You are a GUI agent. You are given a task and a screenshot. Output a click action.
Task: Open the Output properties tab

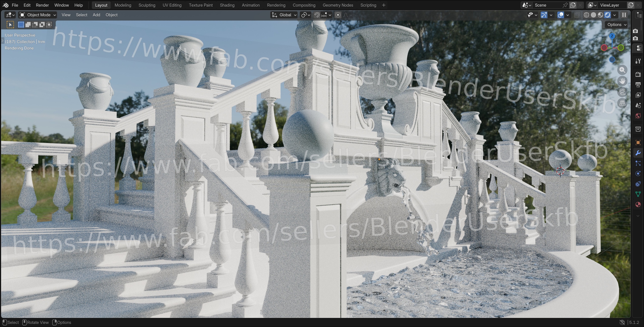pyautogui.click(x=638, y=85)
